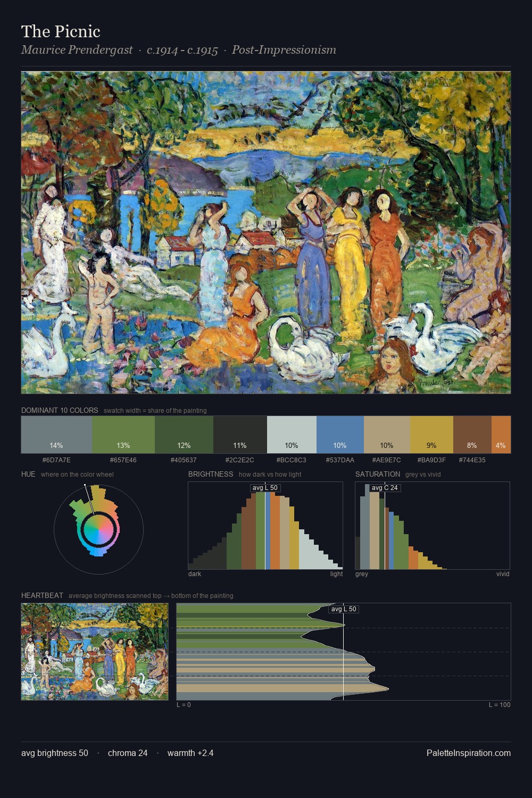Click the main painting image of The Picnic

266,232
